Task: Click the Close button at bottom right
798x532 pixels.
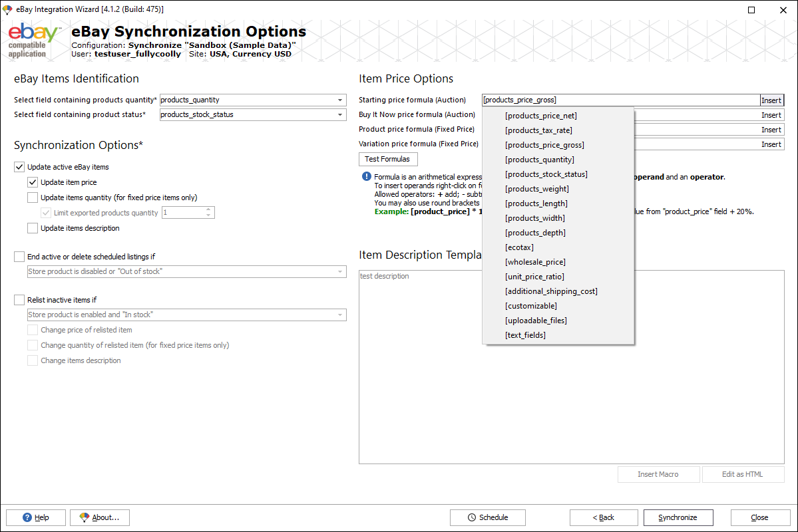Action: tap(759, 517)
